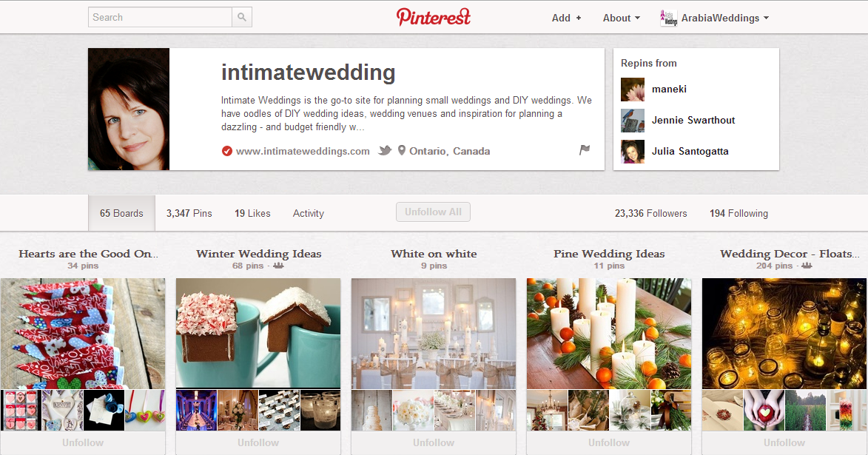This screenshot has width=868, height=455.
Task: Toggle the Unfollow All button
Action: point(433,212)
